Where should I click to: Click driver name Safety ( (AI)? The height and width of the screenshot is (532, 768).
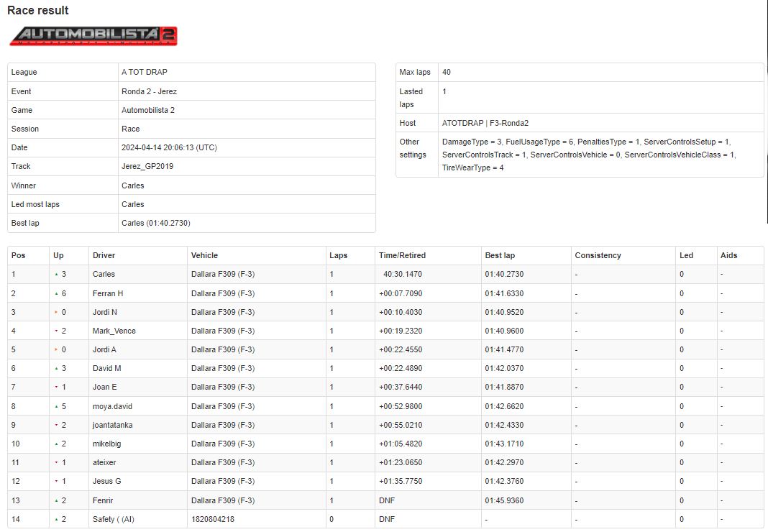click(x=113, y=519)
